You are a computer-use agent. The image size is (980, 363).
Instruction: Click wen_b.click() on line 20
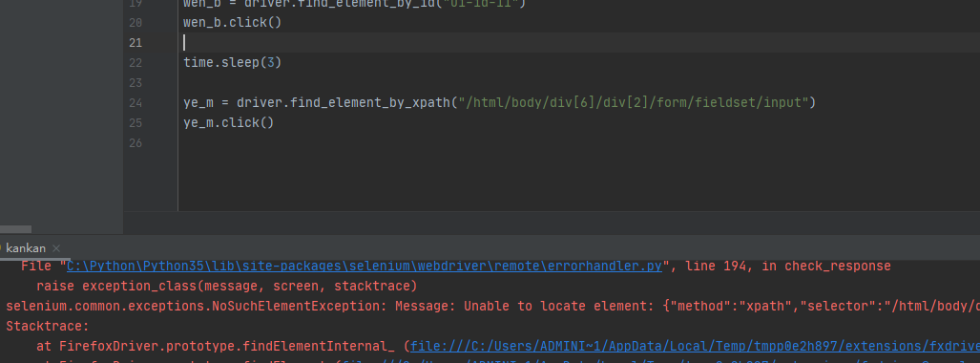click(233, 23)
